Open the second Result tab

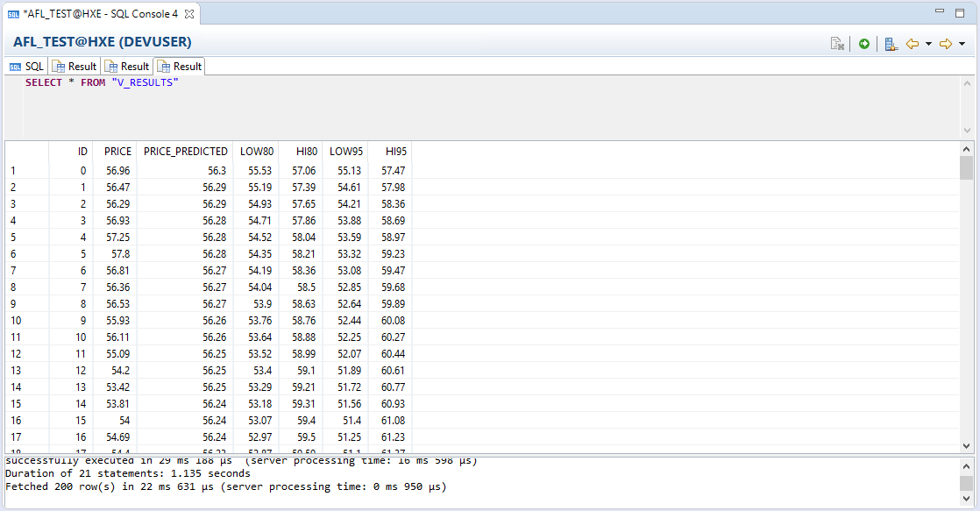pos(127,67)
